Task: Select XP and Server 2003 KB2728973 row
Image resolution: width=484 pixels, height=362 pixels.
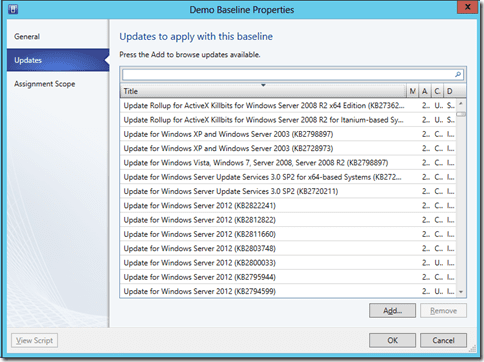Action: (x=288, y=148)
